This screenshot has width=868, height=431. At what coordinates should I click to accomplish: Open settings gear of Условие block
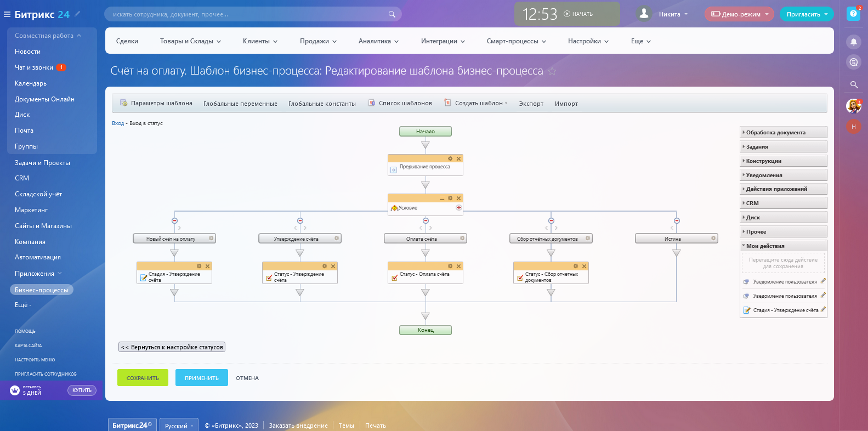pos(450,198)
